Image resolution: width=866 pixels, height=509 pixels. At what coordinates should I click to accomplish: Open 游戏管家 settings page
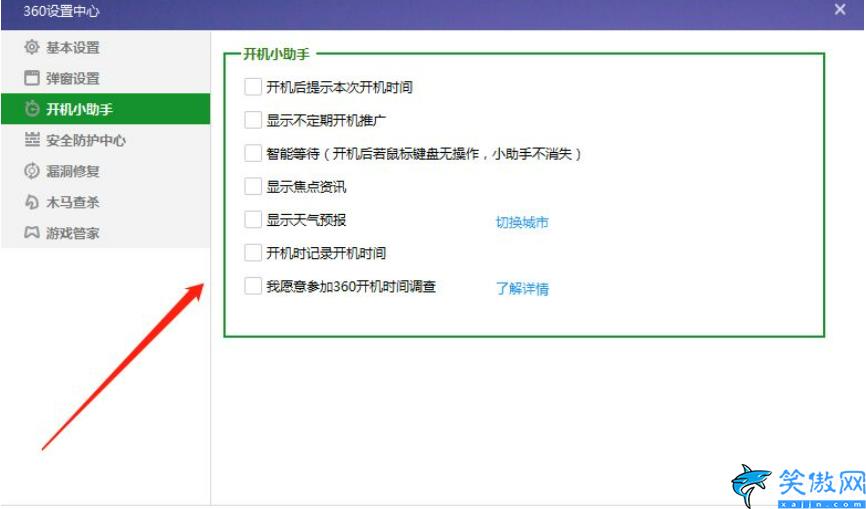tap(105, 233)
